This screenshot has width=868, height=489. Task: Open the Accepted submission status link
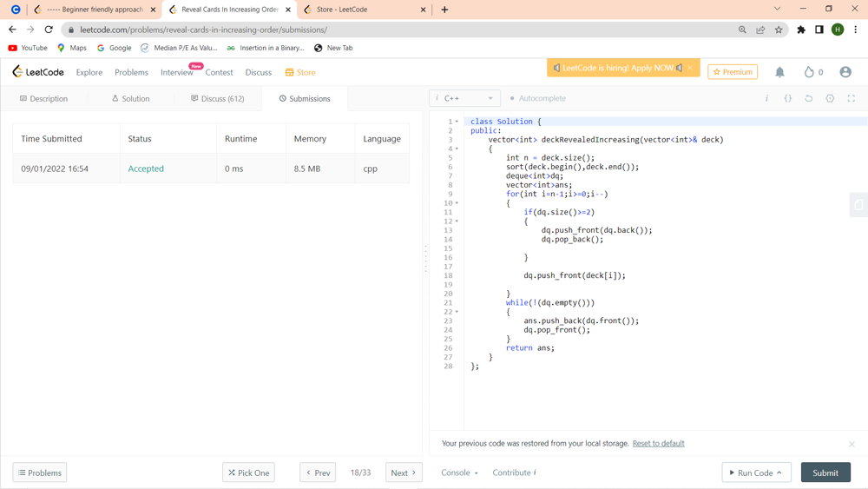pyautogui.click(x=146, y=169)
